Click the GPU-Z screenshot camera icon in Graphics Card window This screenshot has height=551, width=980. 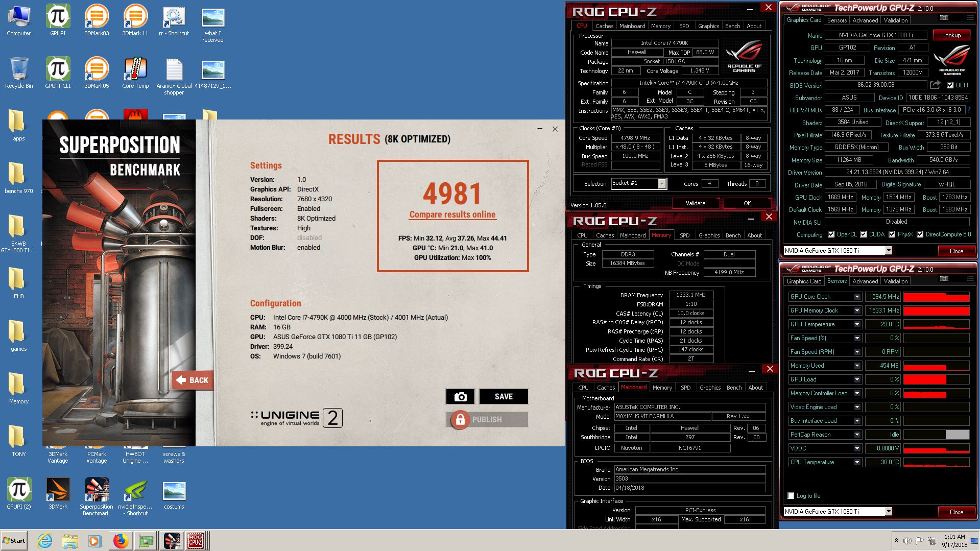pos(944,17)
